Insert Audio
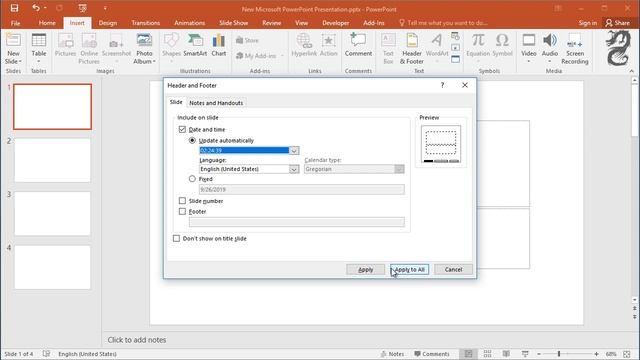Image resolution: width=640 pixels, height=360 pixels. pos(550,49)
